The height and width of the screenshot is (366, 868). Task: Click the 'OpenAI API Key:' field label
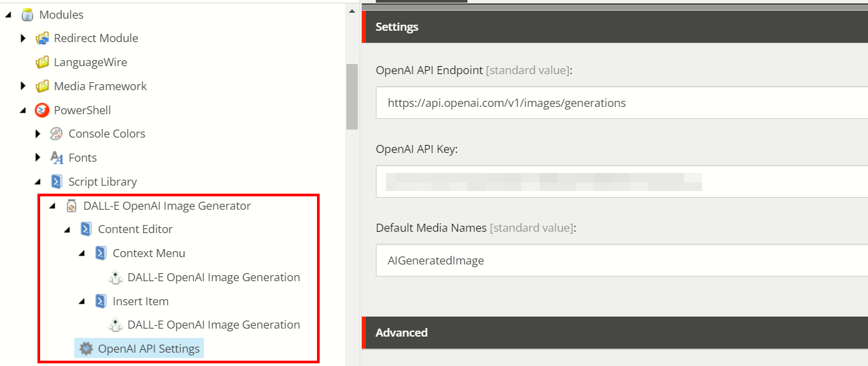(417, 149)
